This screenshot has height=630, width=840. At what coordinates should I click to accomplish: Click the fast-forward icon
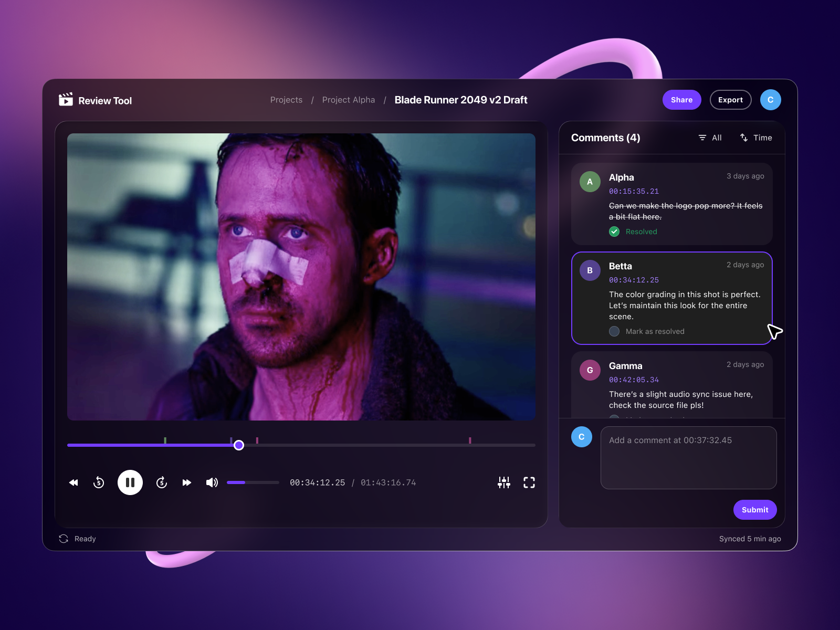point(187,482)
